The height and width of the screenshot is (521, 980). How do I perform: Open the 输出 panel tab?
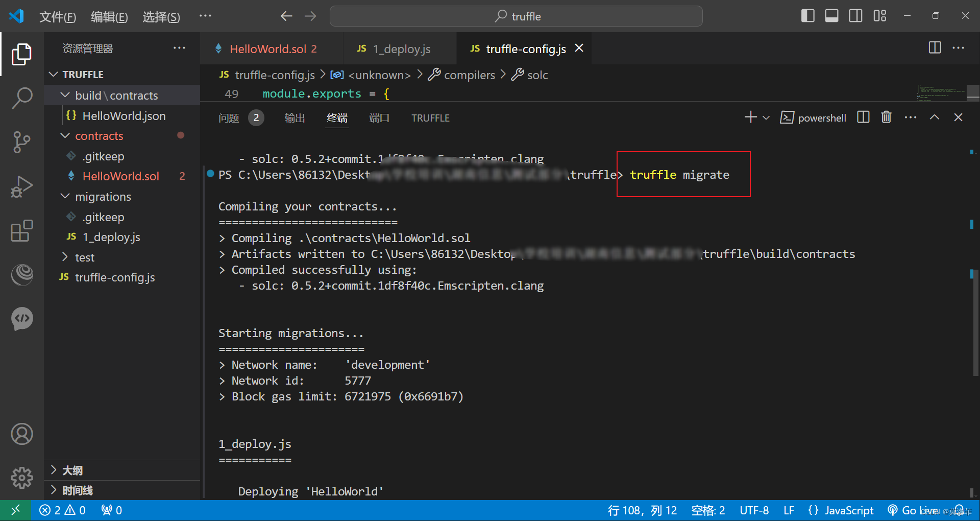click(295, 118)
